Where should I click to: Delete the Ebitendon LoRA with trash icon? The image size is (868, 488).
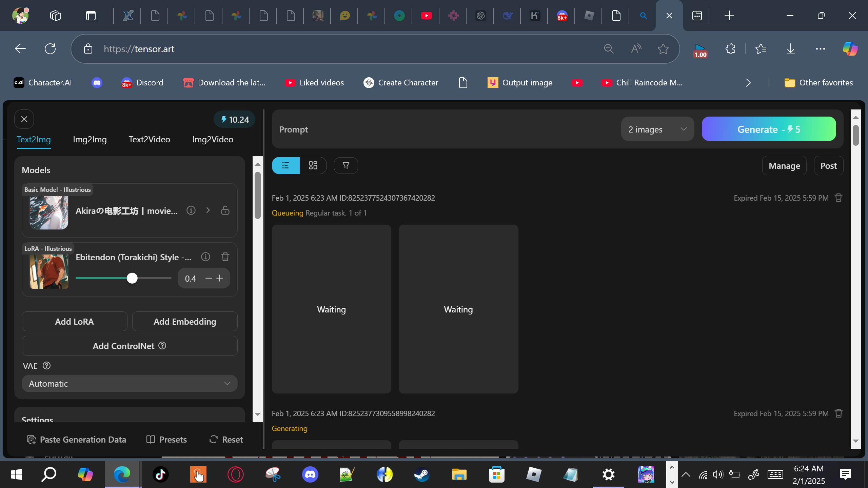click(x=225, y=257)
